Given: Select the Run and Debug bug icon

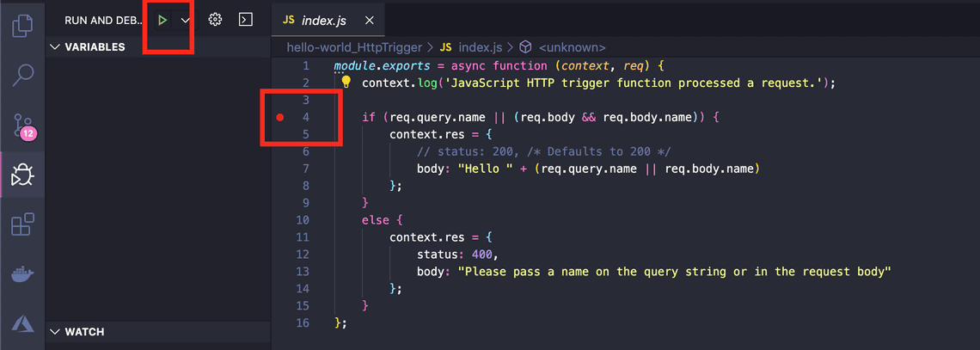Looking at the screenshot, I should [x=22, y=176].
